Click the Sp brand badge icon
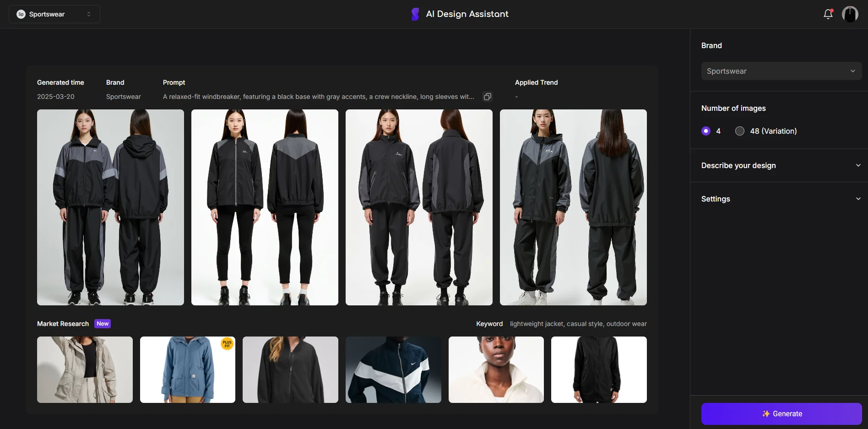The width and height of the screenshot is (868, 429). [x=21, y=14]
